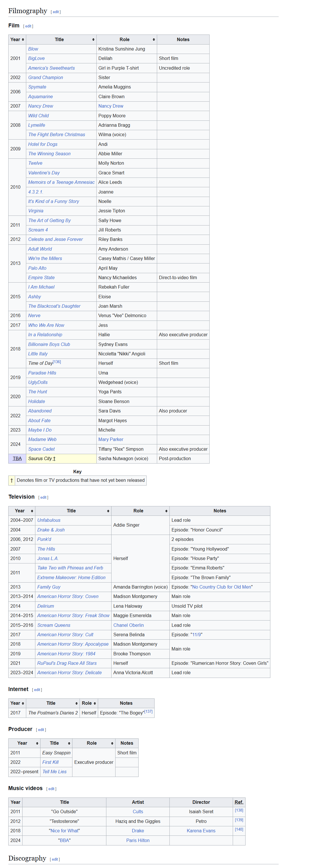Edit the Filmography section

click(56, 12)
